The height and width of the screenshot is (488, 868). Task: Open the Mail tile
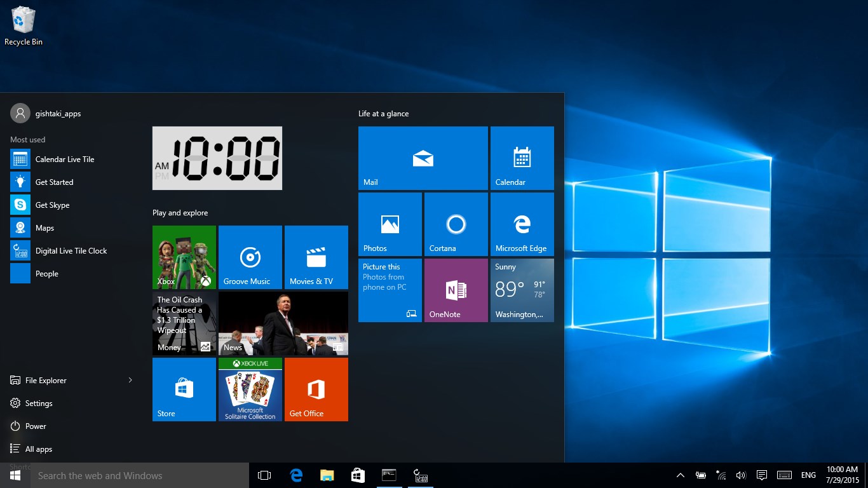click(423, 158)
